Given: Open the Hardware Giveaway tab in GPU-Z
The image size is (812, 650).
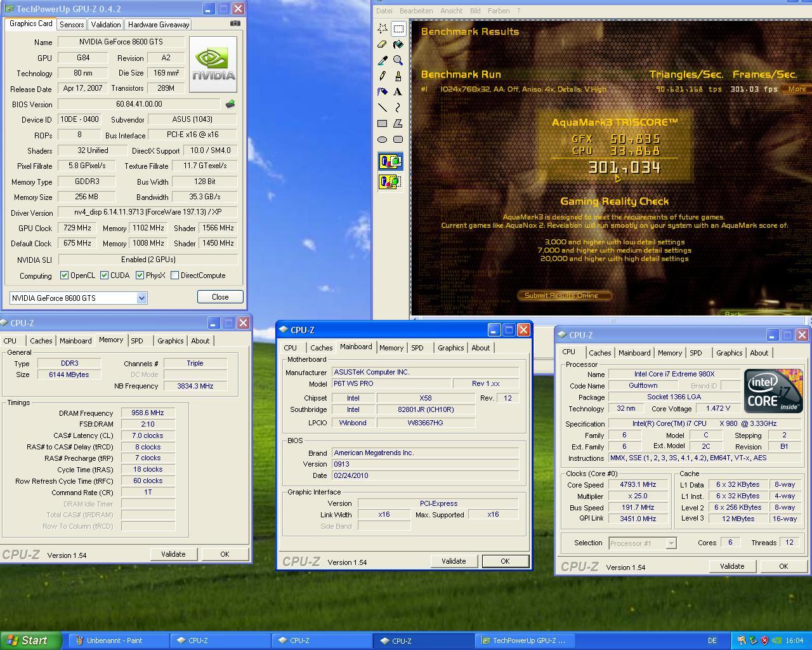Looking at the screenshot, I should click(159, 25).
